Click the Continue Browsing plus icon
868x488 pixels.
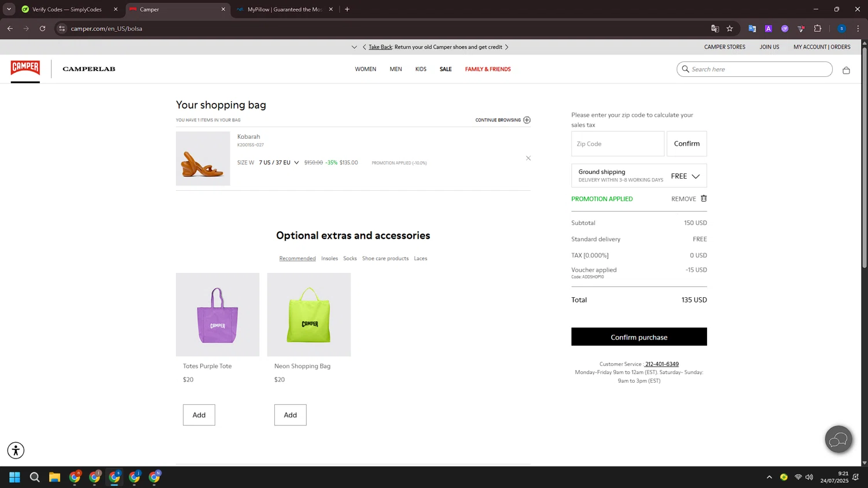click(527, 120)
